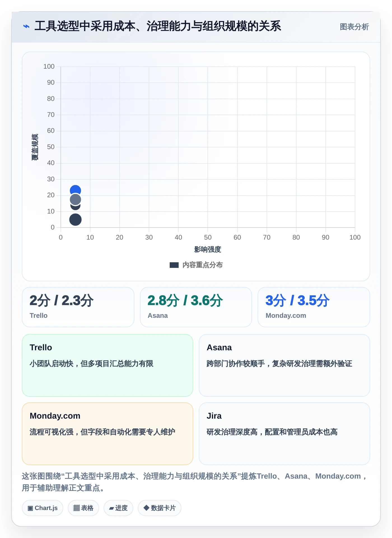Click the 数据卡片 tag chip
Viewport: 392px width, 538px height.
click(x=160, y=508)
